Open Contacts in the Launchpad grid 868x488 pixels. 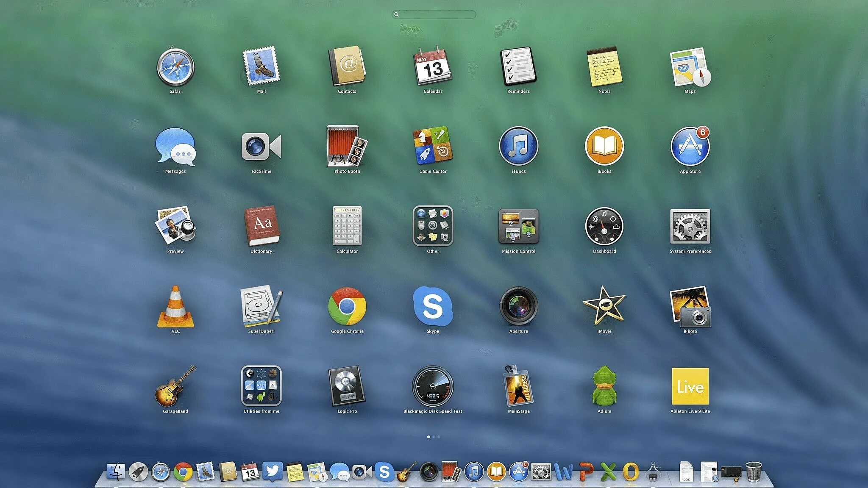coord(347,66)
